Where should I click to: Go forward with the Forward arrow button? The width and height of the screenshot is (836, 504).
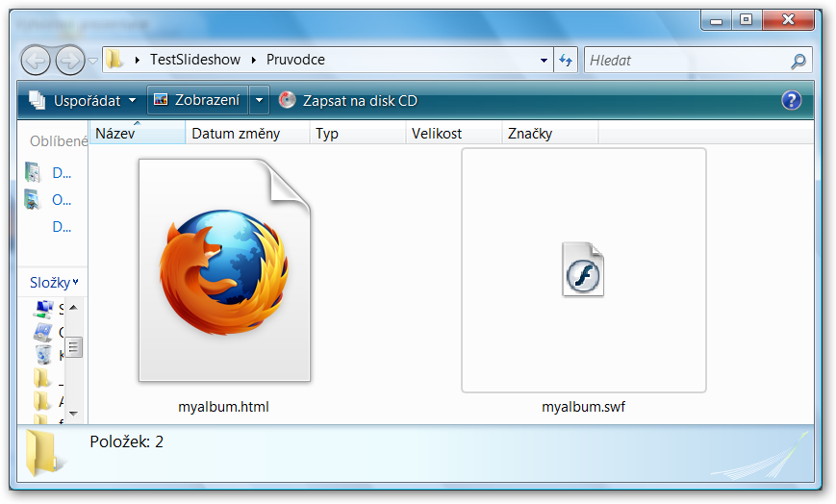coord(70,61)
